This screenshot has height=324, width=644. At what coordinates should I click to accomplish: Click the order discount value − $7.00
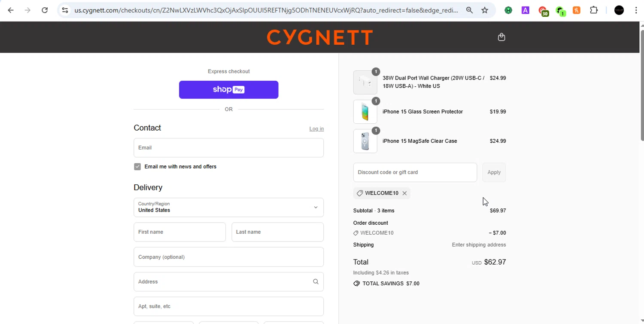coord(497,233)
